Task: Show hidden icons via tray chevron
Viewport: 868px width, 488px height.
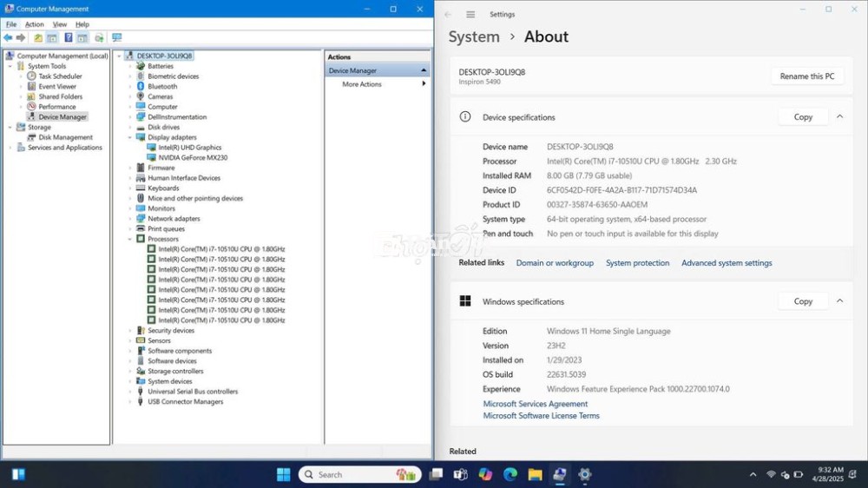Action: coord(753,475)
